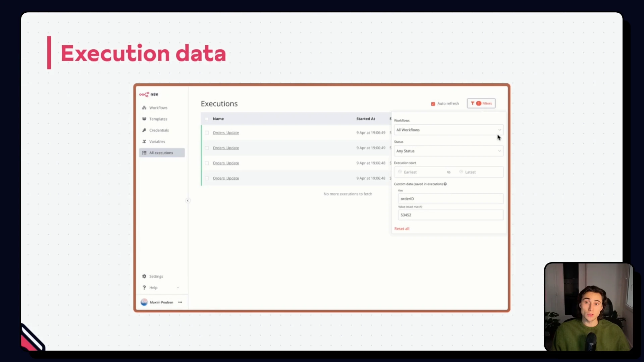Click the Executions page heading

click(x=219, y=104)
